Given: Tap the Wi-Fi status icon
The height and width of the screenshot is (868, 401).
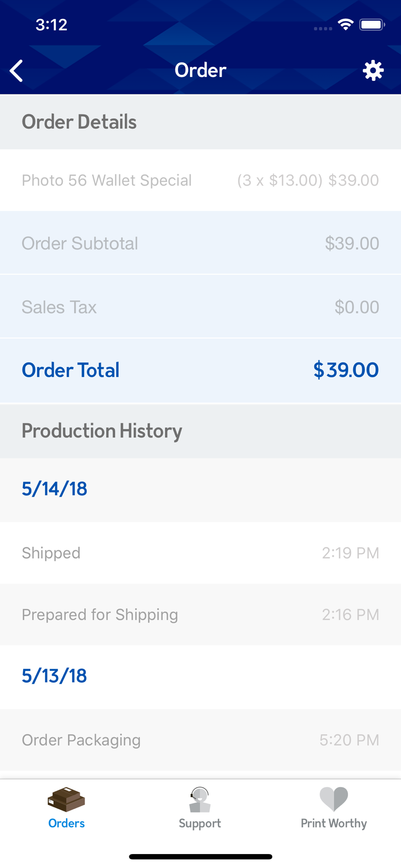Looking at the screenshot, I should (345, 25).
